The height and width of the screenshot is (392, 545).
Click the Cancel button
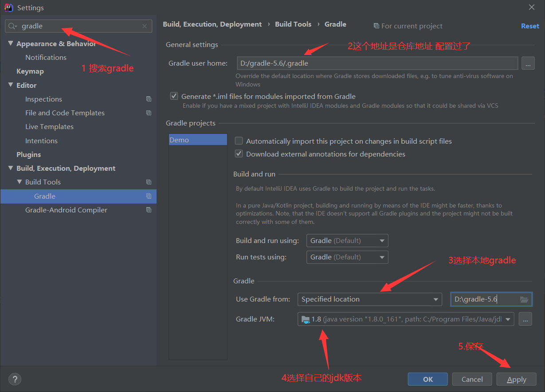coord(472,379)
